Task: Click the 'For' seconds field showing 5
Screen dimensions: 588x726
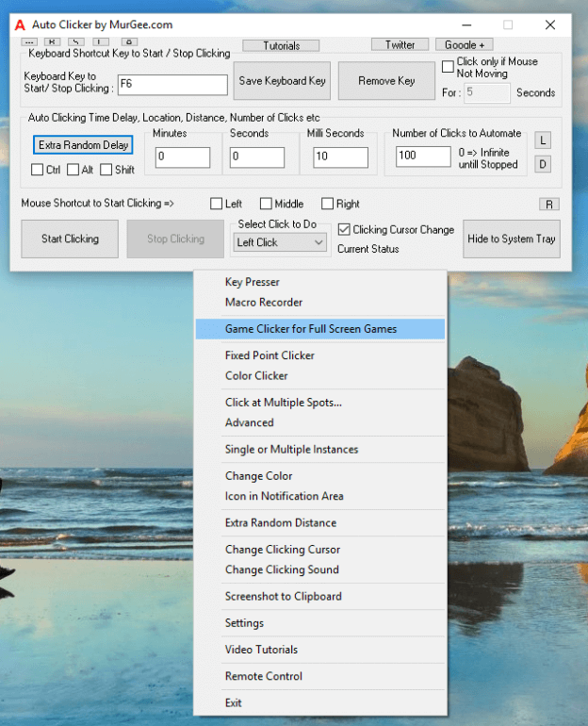Action: [486, 92]
